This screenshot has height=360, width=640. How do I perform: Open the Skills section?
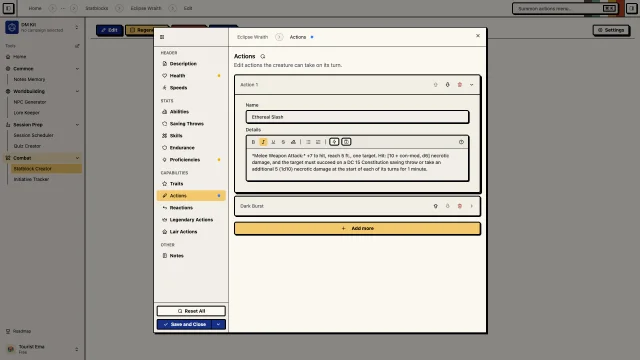click(191, 136)
